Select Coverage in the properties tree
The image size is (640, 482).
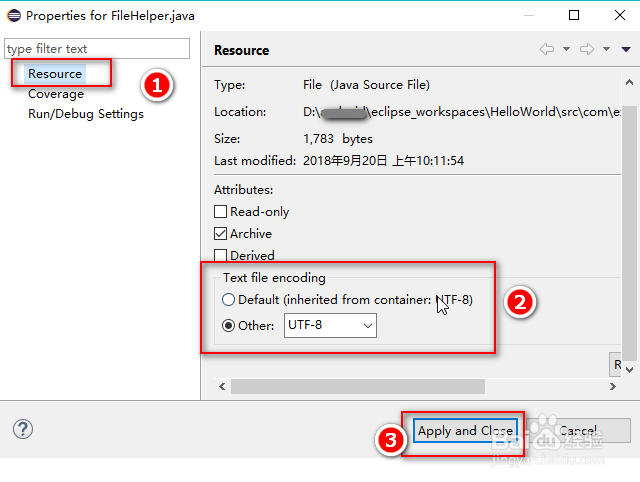point(56,94)
